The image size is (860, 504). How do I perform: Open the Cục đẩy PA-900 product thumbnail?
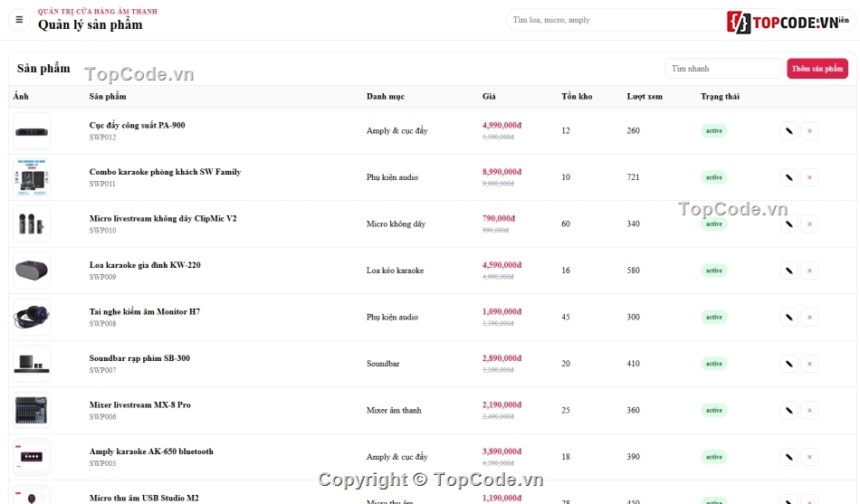click(32, 131)
